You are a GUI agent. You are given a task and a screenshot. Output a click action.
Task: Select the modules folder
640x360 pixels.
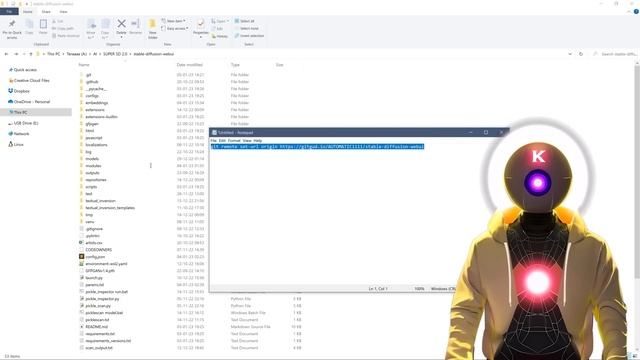93,166
